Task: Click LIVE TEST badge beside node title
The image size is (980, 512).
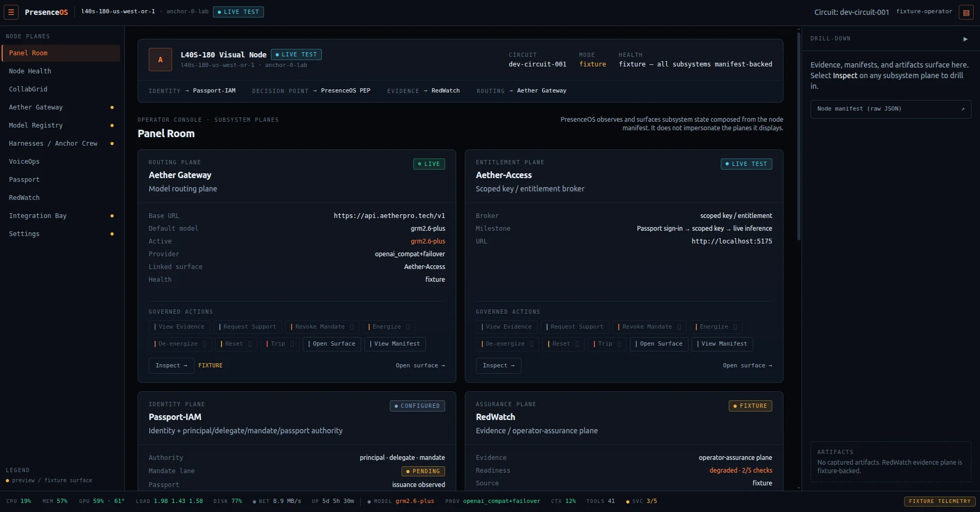Action: click(296, 55)
